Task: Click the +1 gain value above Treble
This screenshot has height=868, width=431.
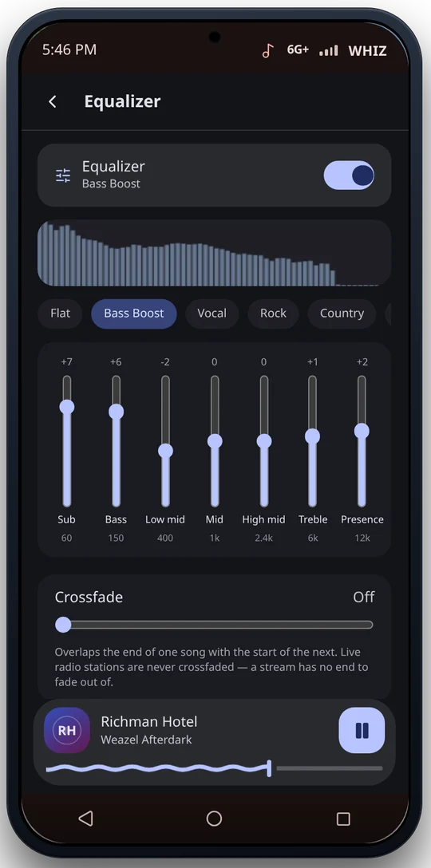Action: pyautogui.click(x=312, y=362)
